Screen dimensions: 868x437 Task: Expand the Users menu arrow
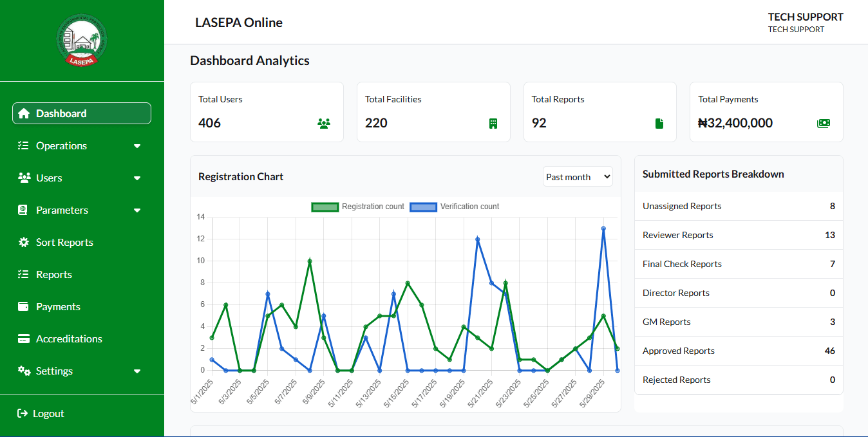tap(137, 178)
